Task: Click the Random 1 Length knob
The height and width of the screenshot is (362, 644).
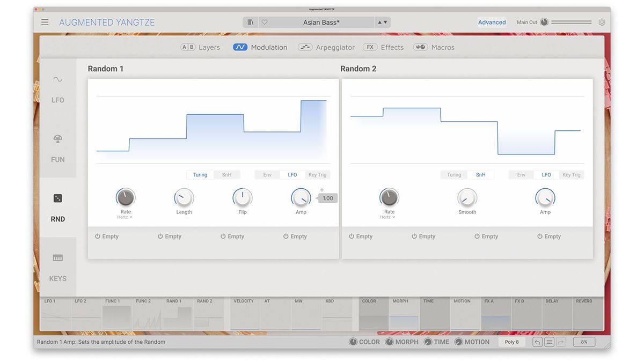Action: coord(184,198)
